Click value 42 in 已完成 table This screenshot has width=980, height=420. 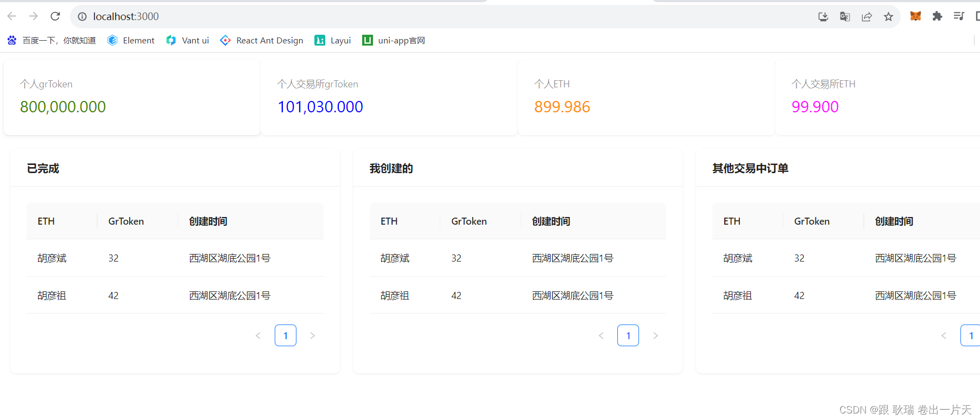113,296
